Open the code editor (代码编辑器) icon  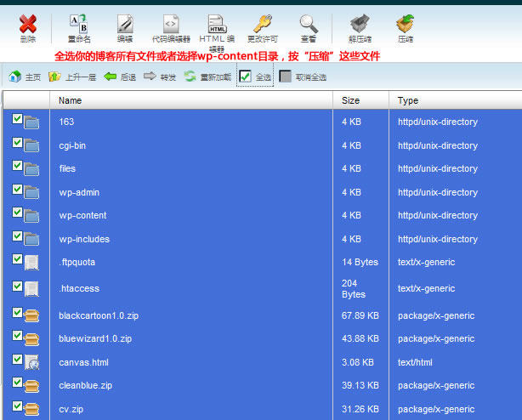171,24
